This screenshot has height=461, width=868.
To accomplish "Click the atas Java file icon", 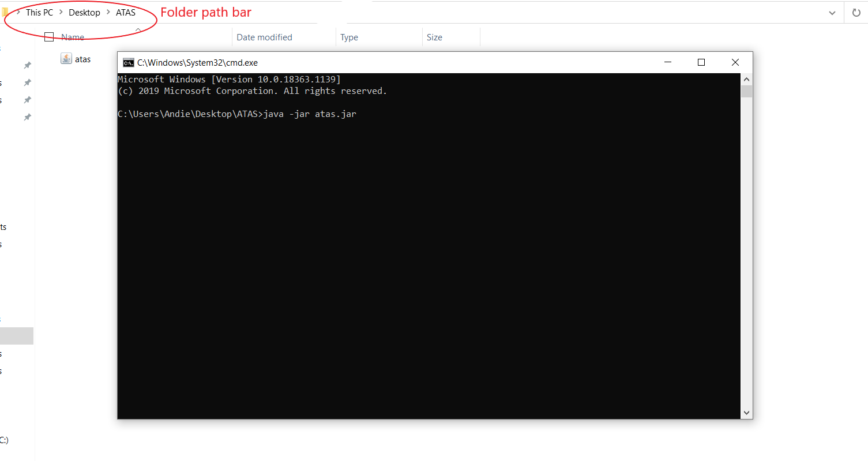I will pyautogui.click(x=66, y=58).
